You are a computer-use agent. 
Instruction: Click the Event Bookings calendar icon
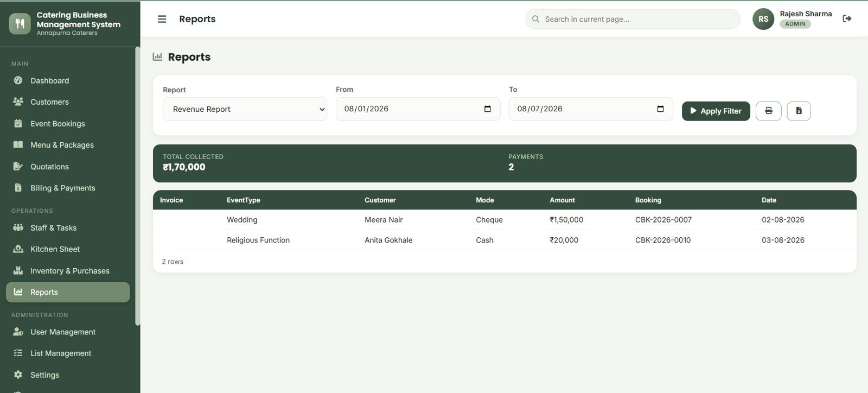tap(18, 123)
